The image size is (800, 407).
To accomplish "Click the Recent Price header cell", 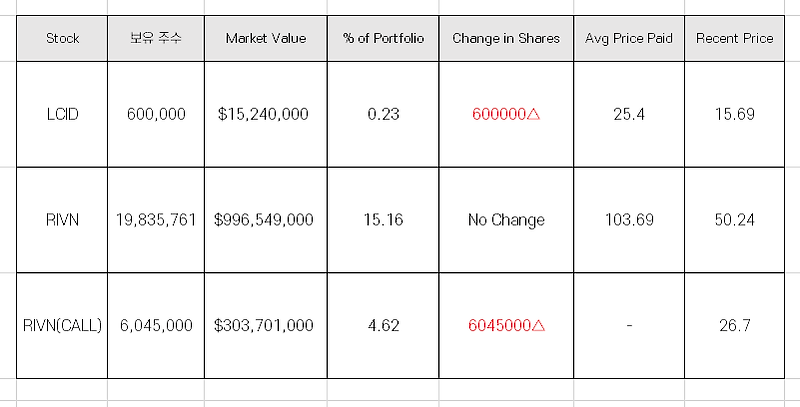I will point(735,39).
